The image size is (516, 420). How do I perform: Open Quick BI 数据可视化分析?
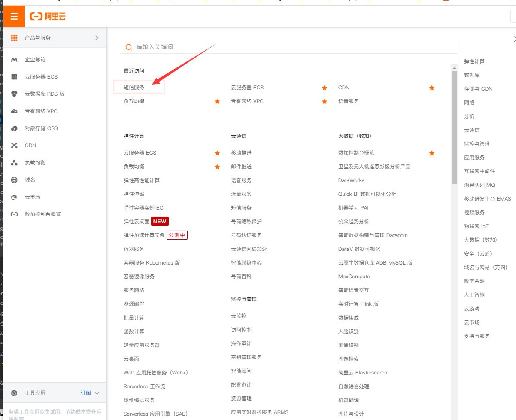pos(367,194)
